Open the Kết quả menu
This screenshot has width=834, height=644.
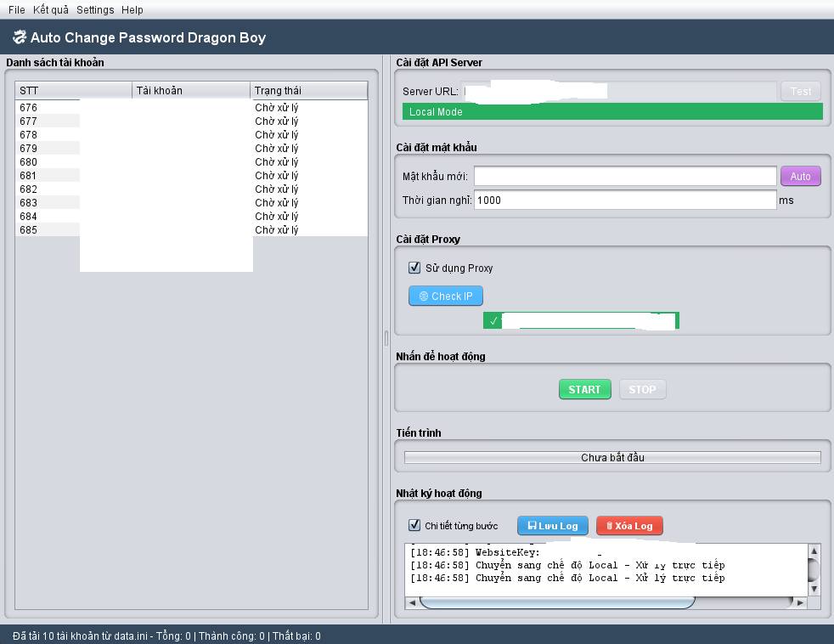51,10
